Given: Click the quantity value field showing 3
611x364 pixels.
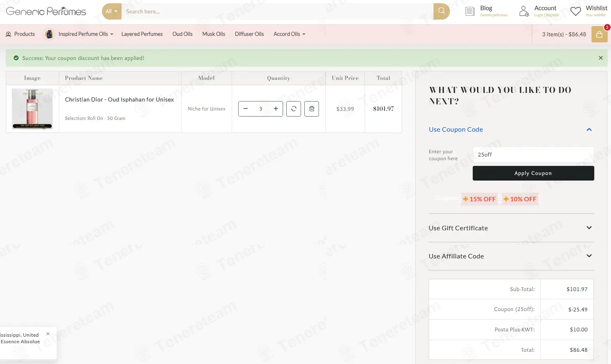Looking at the screenshot, I should pos(261,109).
